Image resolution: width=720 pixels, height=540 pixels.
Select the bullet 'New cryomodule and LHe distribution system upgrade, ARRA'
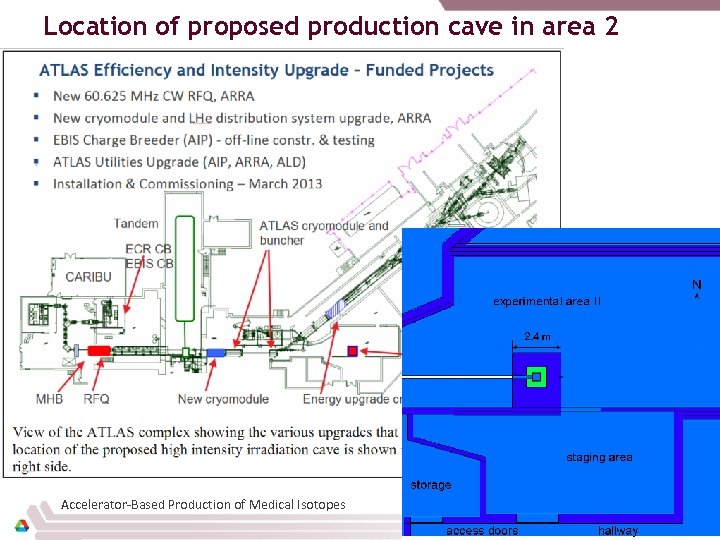tap(242, 118)
